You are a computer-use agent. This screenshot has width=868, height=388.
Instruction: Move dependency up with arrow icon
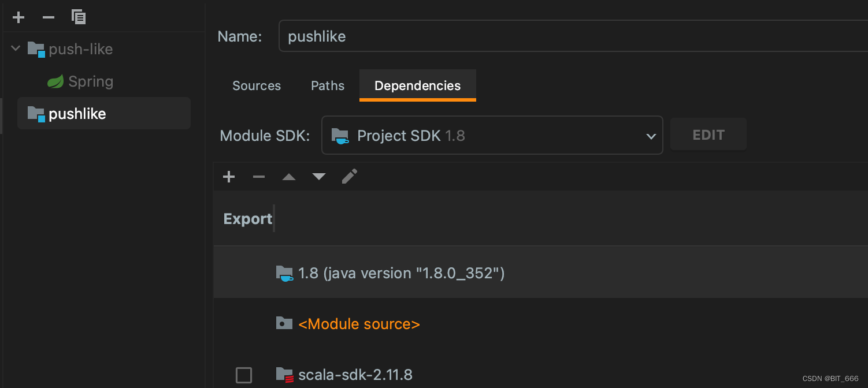(289, 177)
